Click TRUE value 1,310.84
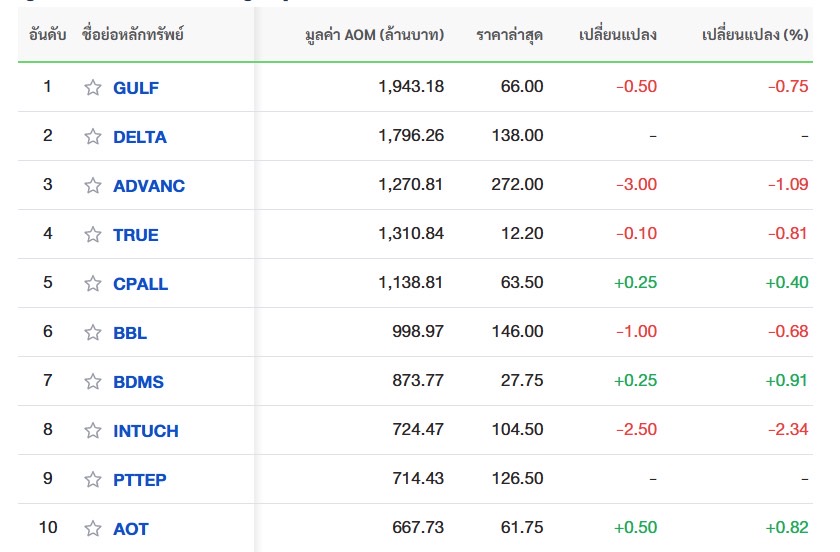Viewport: 840px width, 552px height. click(x=411, y=234)
